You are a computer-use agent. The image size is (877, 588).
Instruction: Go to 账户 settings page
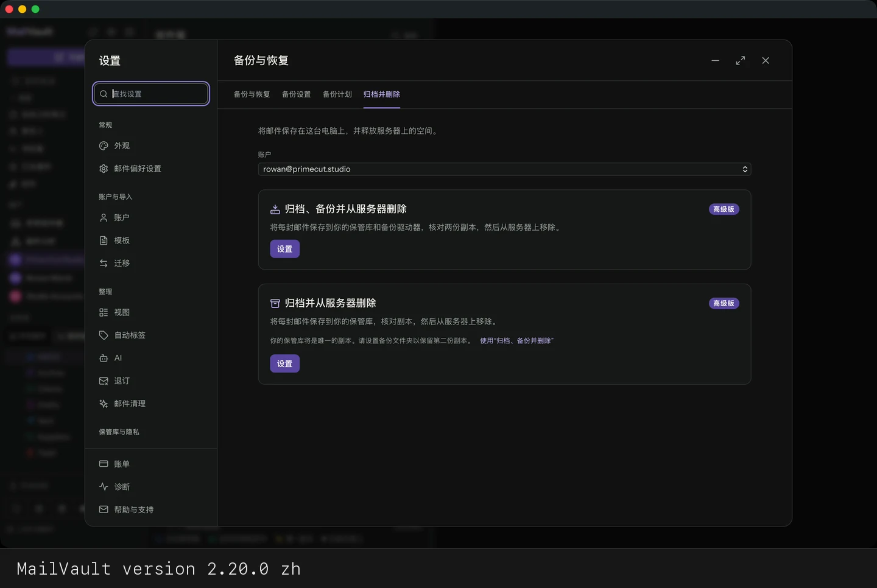151,217
